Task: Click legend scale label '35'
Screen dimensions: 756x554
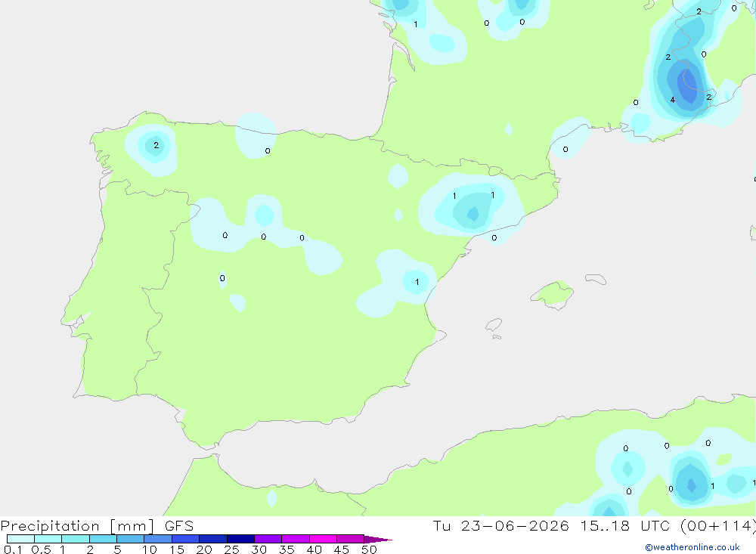Action: tap(287, 549)
